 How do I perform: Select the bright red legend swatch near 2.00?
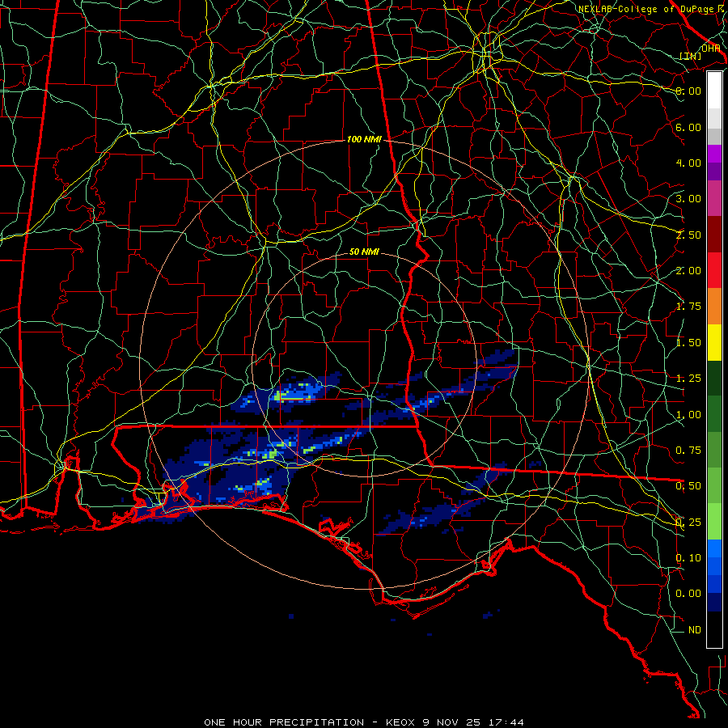pyautogui.click(x=714, y=271)
